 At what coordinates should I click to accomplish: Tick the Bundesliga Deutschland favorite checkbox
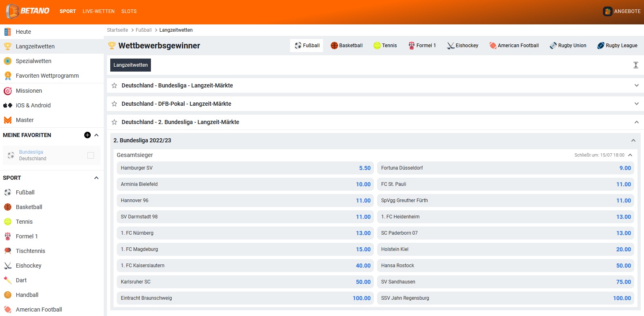click(x=91, y=155)
